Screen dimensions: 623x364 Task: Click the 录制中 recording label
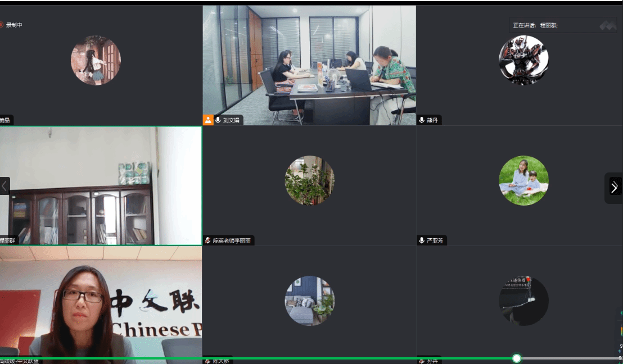[x=15, y=25]
